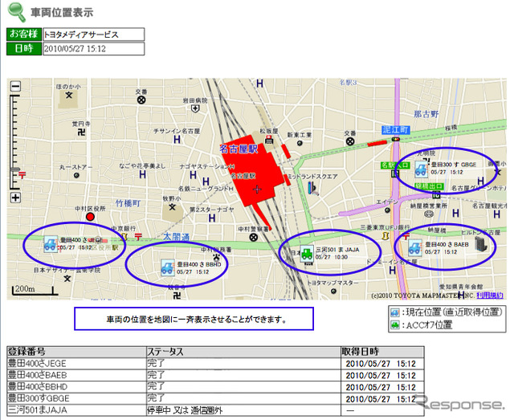Screen dimensions: 514x420
Task: Click the blue car icon for 豊田400さBBHD
Action: (168, 268)
